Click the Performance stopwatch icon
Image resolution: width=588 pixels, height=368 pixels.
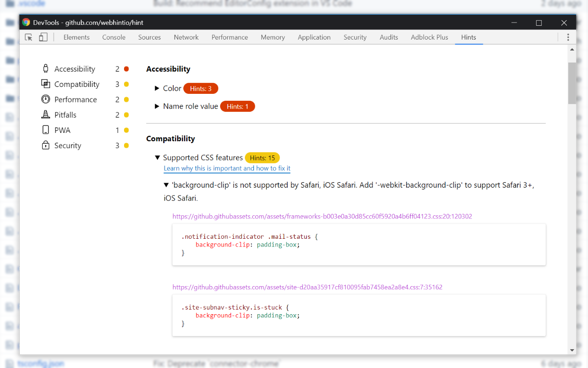(46, 99)
